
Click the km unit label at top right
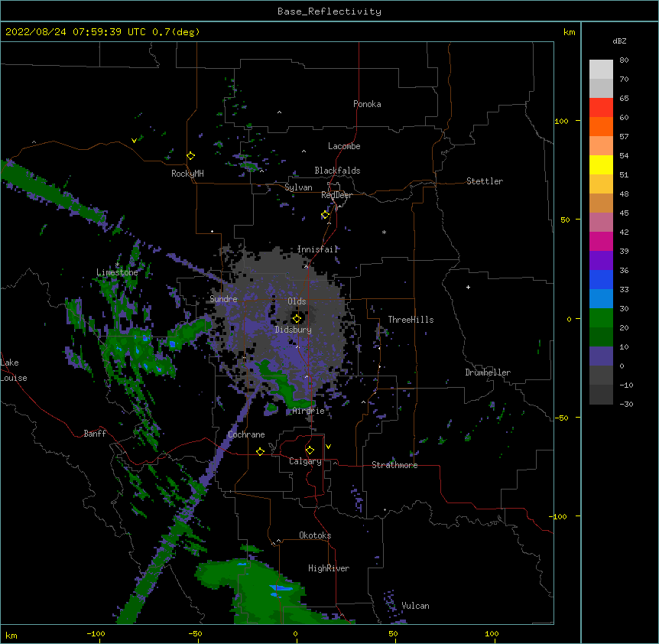pos(569,32)
